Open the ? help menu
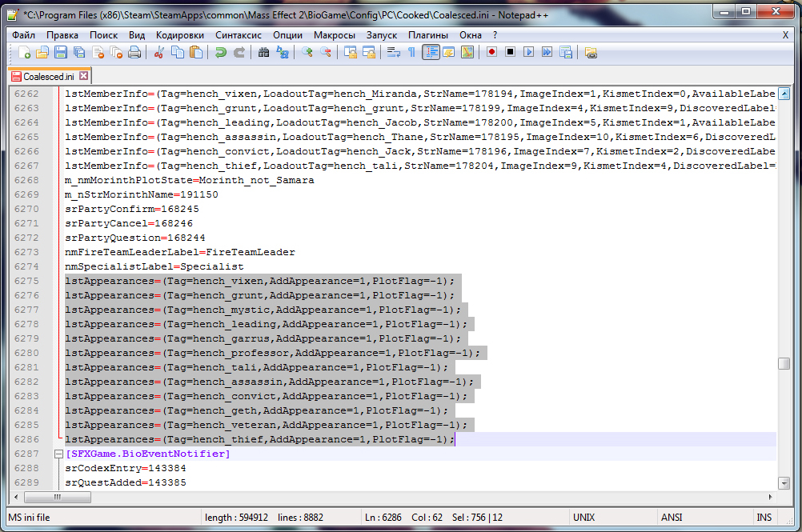Viewport: 802px width, 532px height. [495, 34]
